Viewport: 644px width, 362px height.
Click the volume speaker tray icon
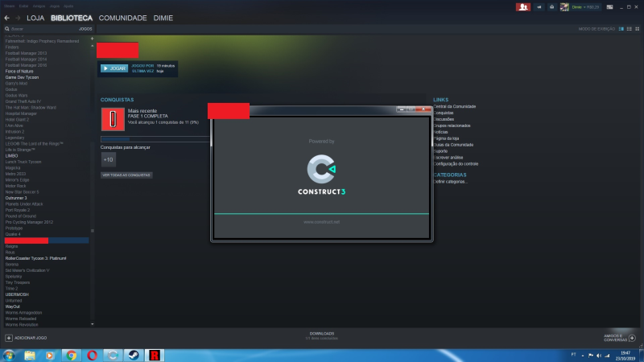598,356
